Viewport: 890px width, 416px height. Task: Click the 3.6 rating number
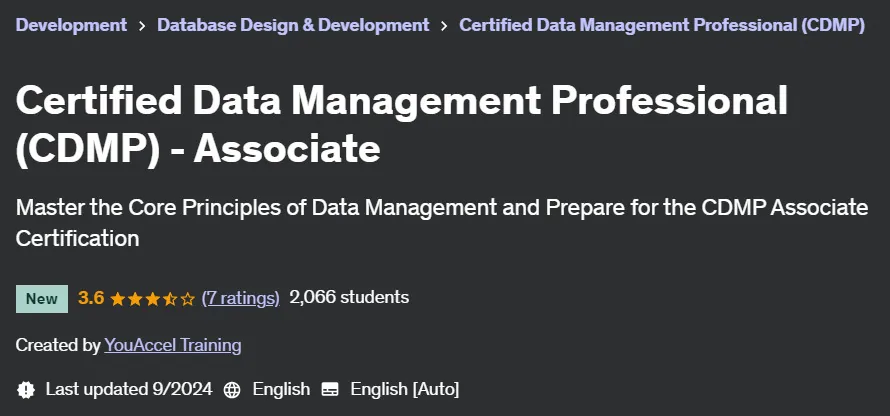click(91, 297)
